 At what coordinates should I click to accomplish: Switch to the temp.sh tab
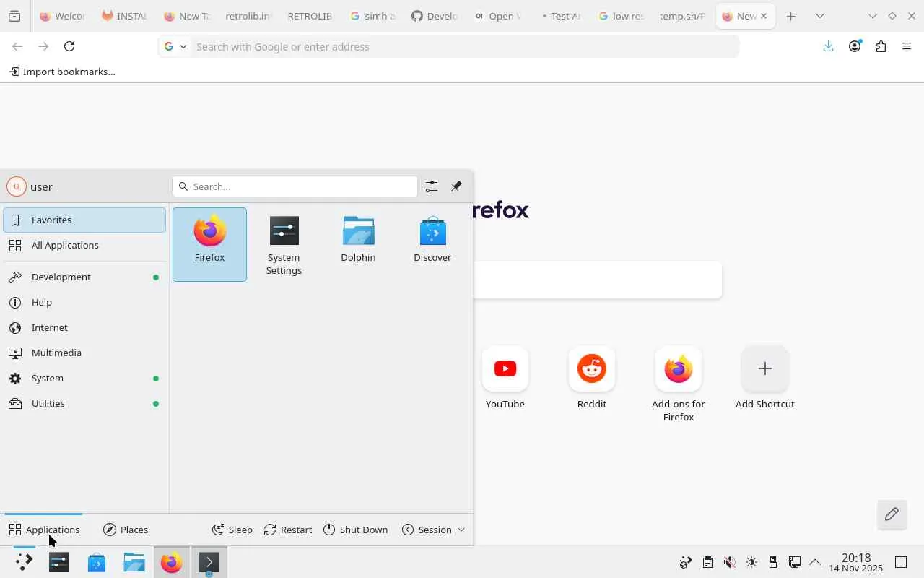(683, 16)
